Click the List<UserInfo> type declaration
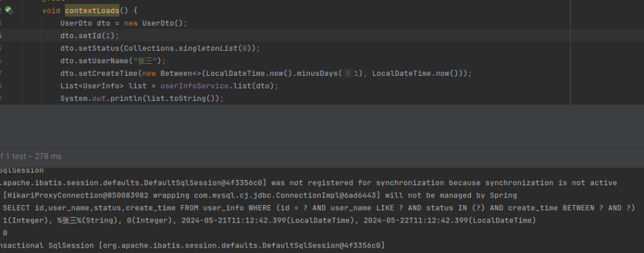644x253 pixels. click(92, 87)
